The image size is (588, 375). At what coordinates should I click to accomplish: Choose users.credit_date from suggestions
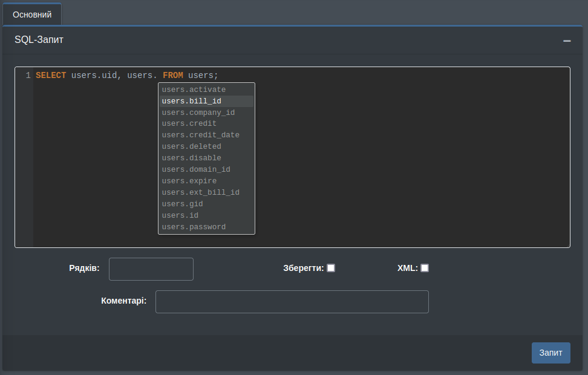[x=201, y=135]
